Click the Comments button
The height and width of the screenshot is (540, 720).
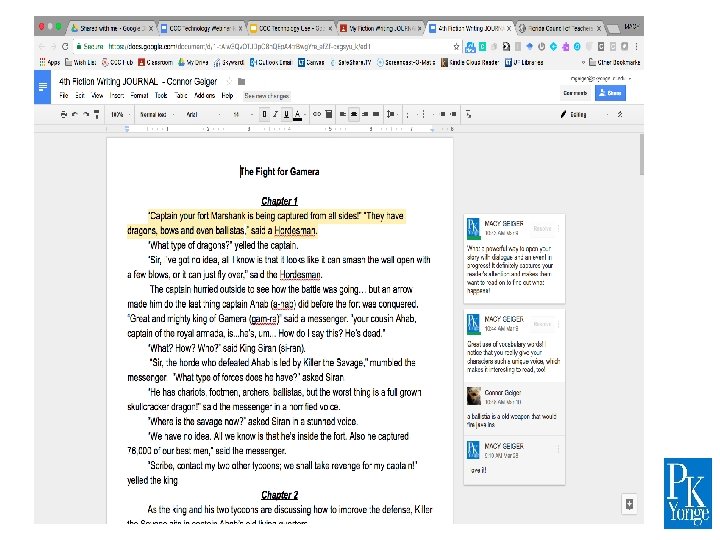pos(575,93)
